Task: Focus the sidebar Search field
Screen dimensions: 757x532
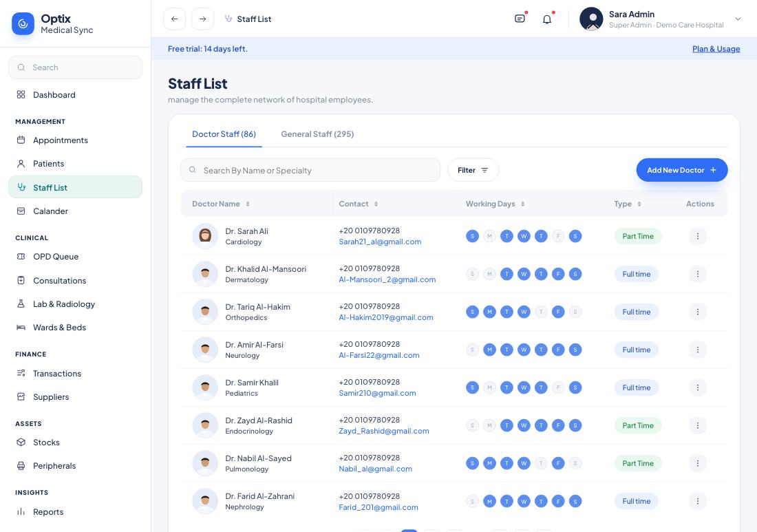Action: 75,67
